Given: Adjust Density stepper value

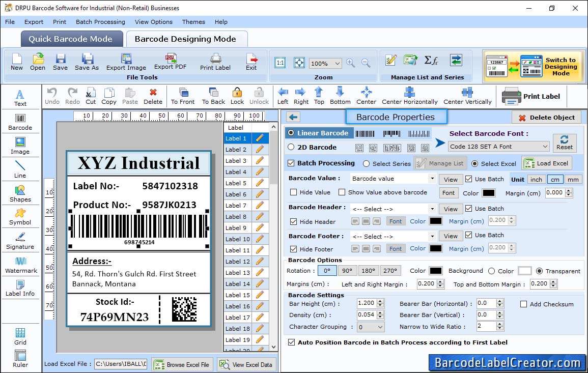Looking at the screenshot, I should coord(381,315).
